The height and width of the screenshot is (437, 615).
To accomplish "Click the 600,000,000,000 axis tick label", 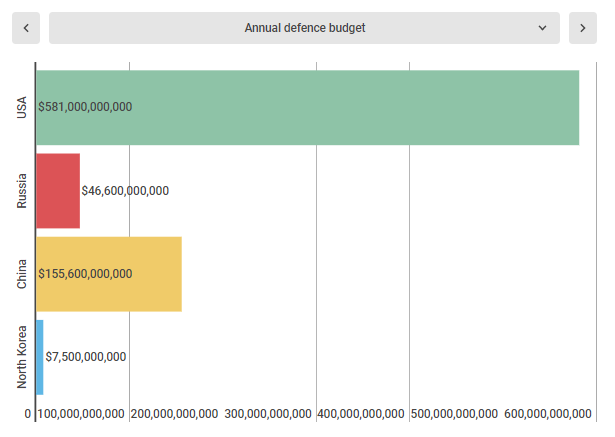I will [x=548, y=414].
